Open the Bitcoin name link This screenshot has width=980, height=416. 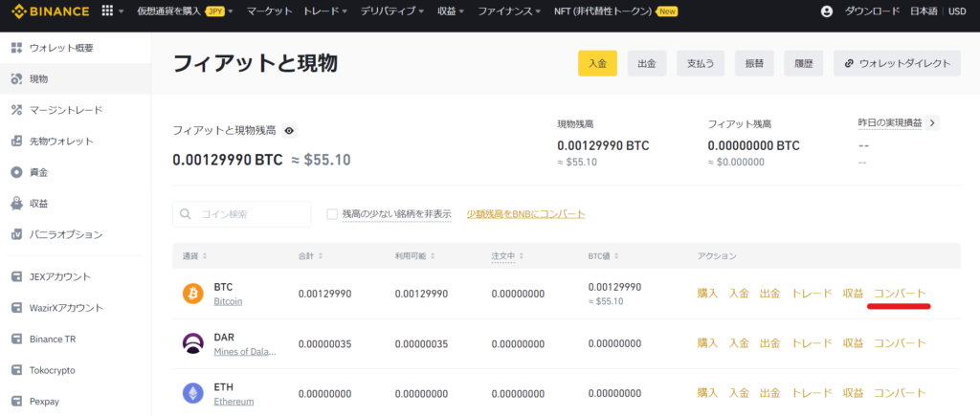[228, 301]
